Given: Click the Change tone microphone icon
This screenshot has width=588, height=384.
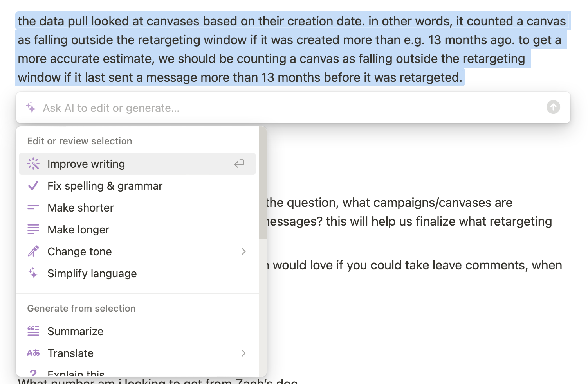Looking at the screenshot, I should [x=33, y=251].
